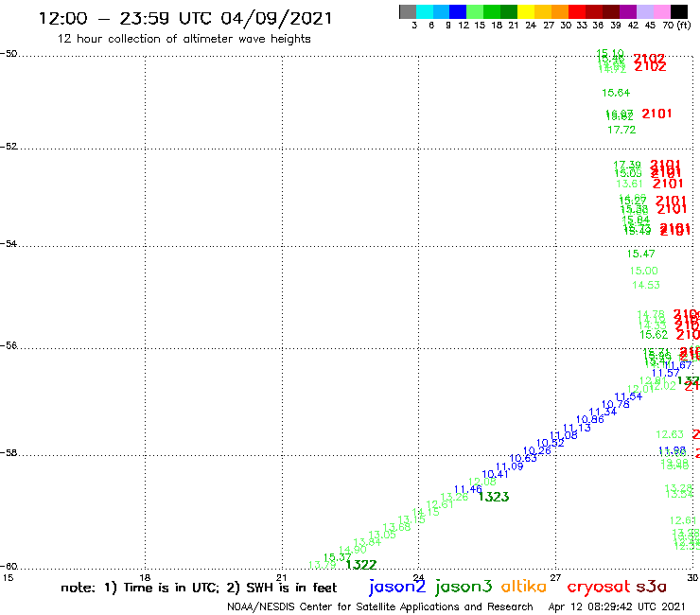Click the wave height value '12.83'
This screenshot has height=615, width=700.
[x=670, y=434]
